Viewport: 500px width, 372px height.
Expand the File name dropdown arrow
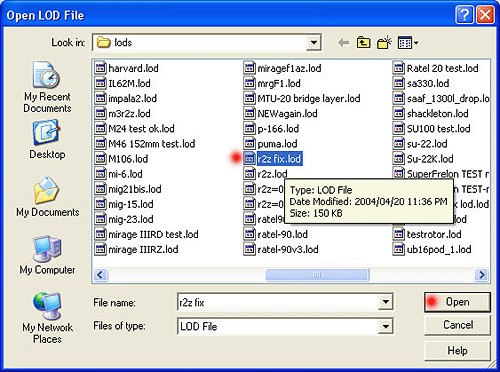point(386,302)
